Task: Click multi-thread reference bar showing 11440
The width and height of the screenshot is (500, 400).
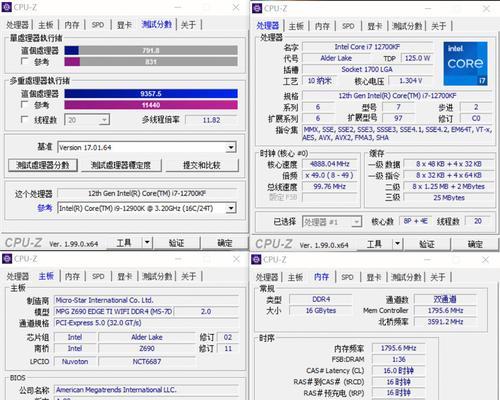Action: point(151,105)
